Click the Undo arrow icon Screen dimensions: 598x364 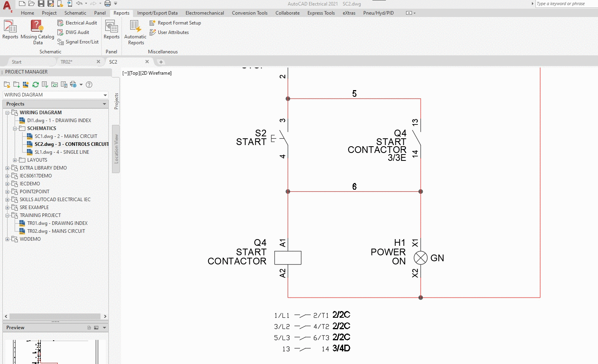79,4
